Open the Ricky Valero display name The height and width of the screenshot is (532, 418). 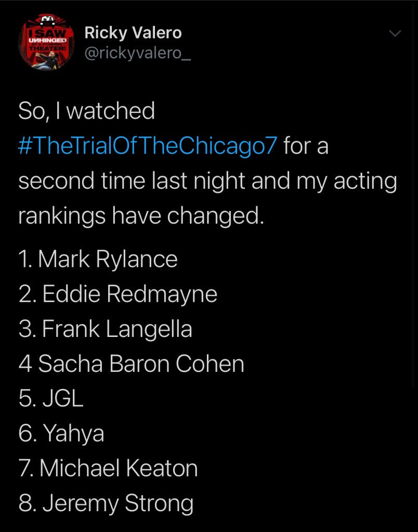pos(133,33)
